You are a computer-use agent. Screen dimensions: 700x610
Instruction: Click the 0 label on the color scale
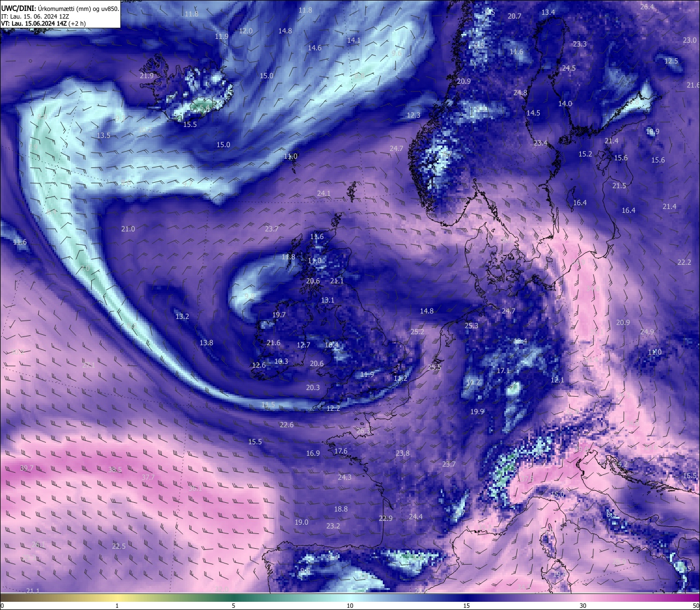(2, 606)
